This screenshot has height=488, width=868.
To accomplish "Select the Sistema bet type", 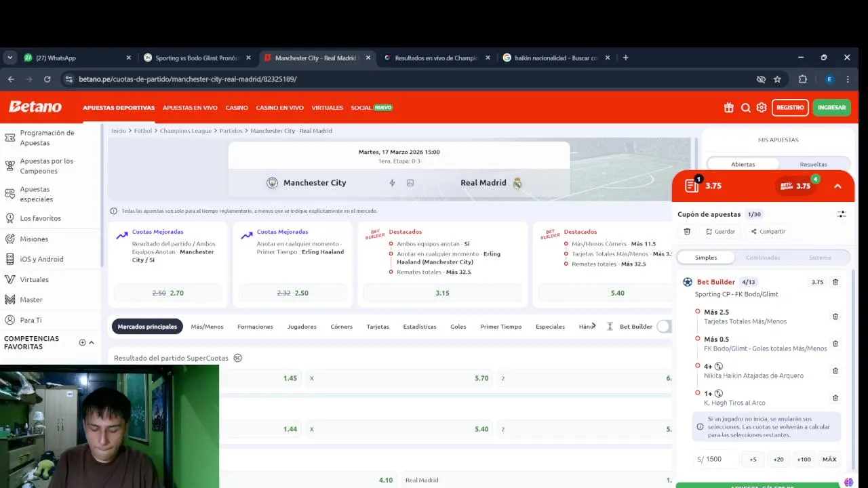I will [820, 258].
